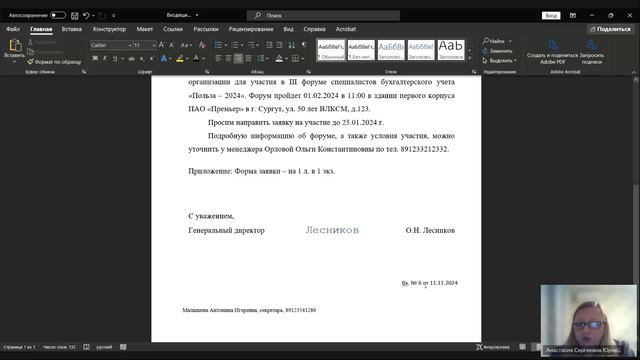
Task: Align text to the right
Action: click(x=238, y=58)
